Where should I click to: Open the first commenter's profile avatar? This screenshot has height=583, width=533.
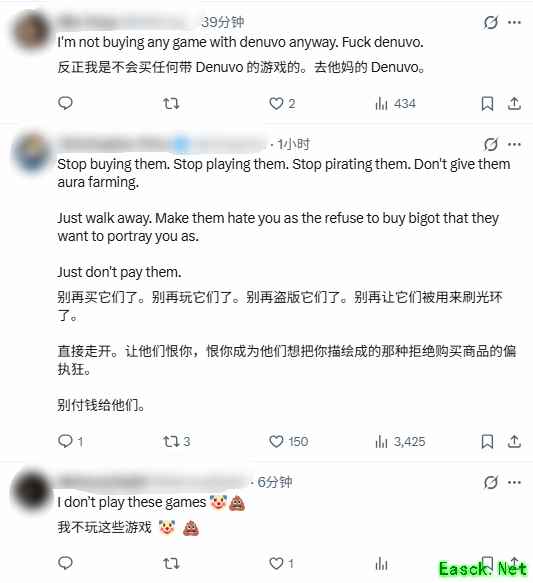32,32
